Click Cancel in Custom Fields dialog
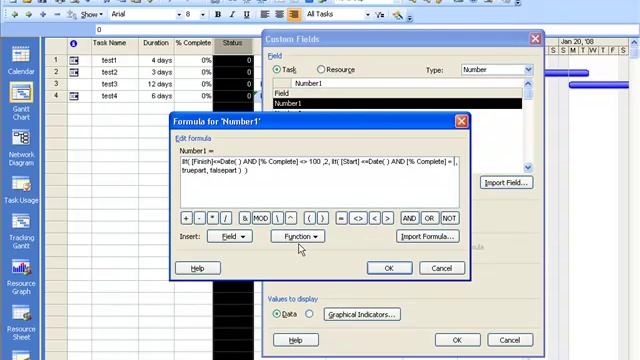Screen dimensions: 640x360 point(510,340)
